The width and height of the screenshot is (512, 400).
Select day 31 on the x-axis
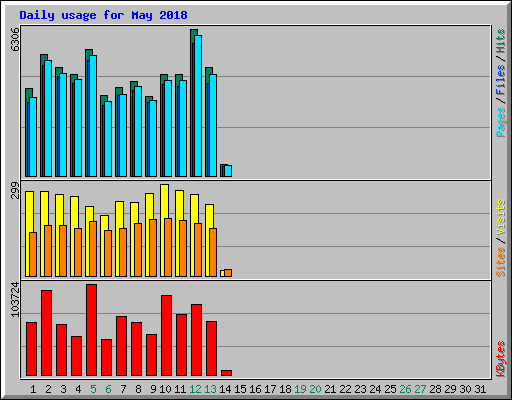click(x=480, y=389)
